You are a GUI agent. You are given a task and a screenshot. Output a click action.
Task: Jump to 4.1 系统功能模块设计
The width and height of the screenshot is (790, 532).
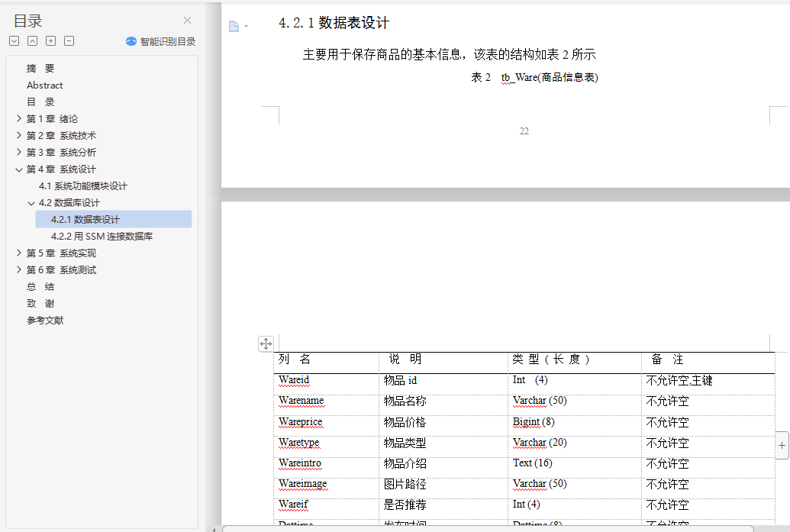(x=83, y=186)
